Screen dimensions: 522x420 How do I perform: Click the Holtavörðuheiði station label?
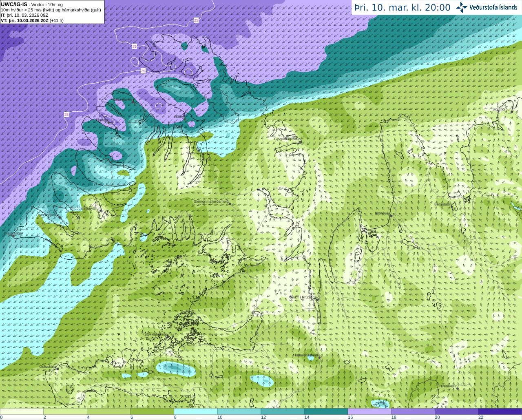(x=305, y=355)
